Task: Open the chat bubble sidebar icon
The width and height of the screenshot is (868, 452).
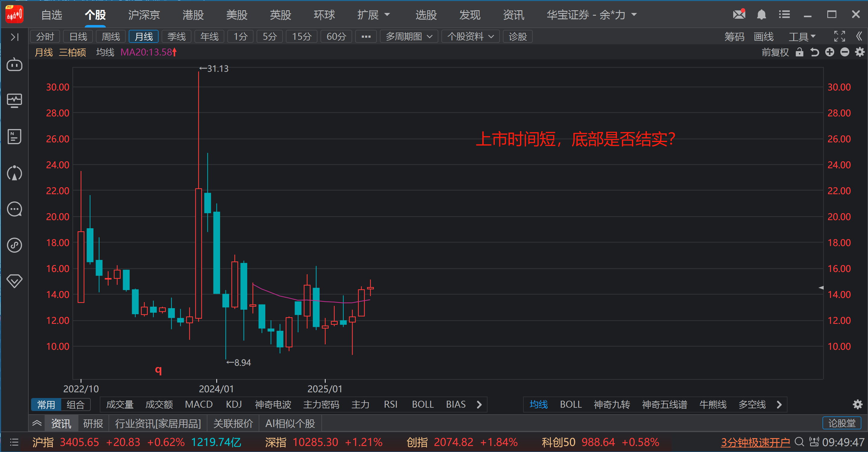Action: tap(14, 209)
